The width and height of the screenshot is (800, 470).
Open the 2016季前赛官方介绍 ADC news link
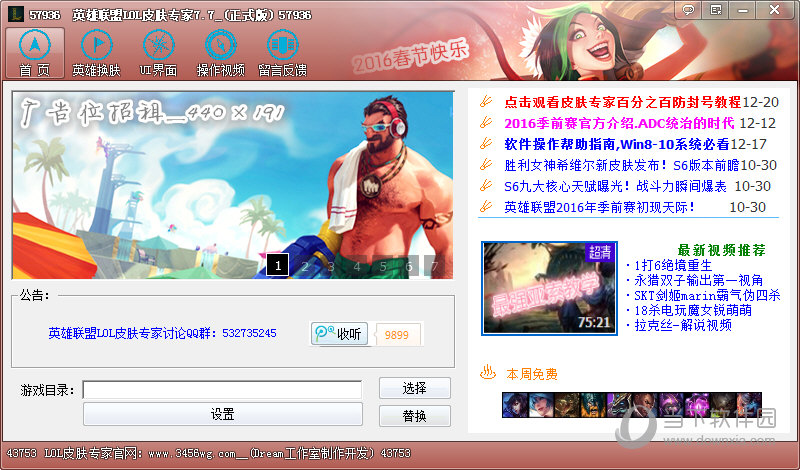click(619, 123)
